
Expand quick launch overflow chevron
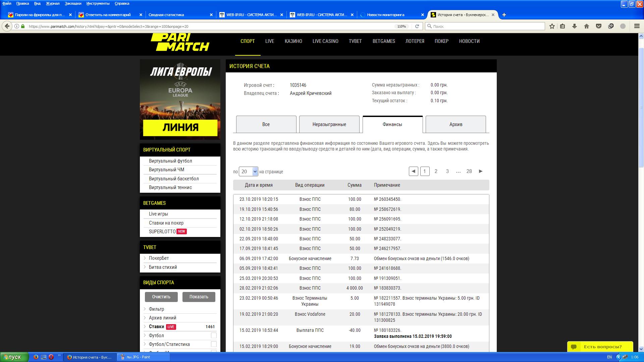pyautogui.click(x=59, y=355)
